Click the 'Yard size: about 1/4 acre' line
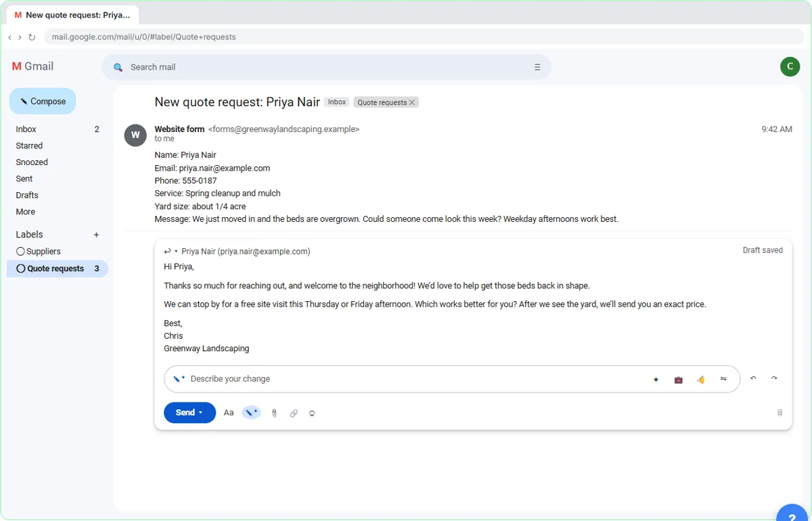 (x=200, y=206)
